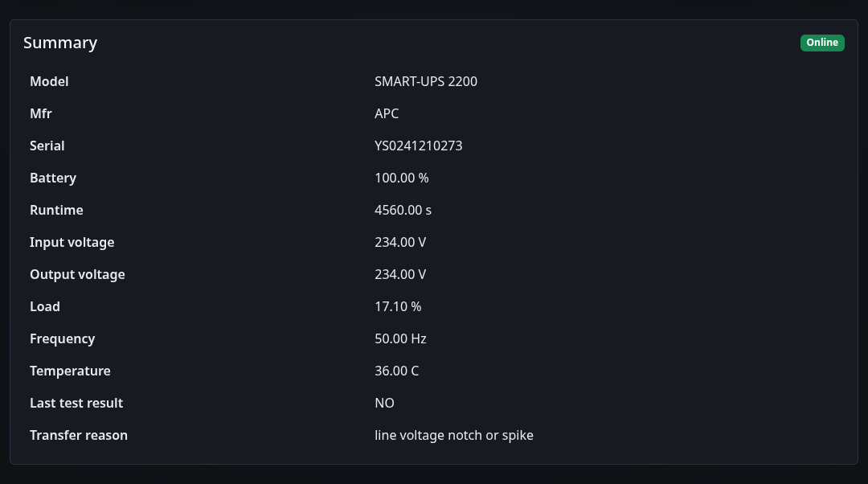Select the Mfr row label

point(41,113)
